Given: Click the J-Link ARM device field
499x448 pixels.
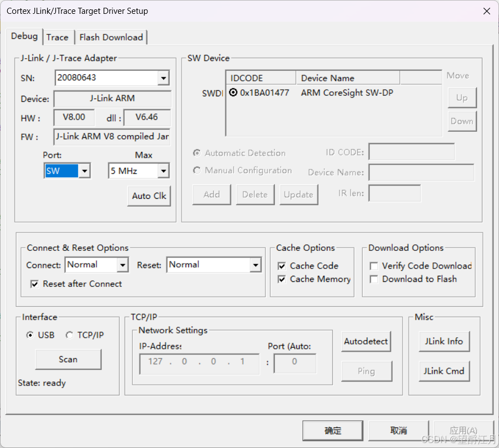Looking at the screenshot, I should pos(112,99).
